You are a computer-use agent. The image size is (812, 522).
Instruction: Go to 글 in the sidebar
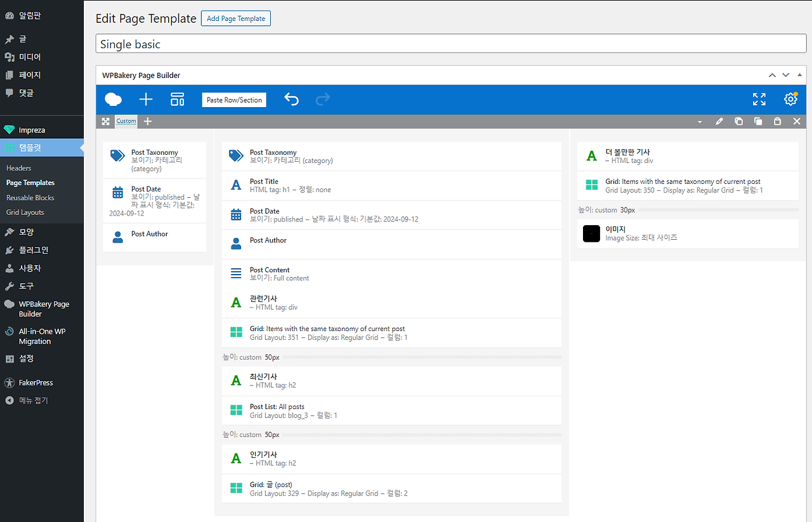point(42,39)
